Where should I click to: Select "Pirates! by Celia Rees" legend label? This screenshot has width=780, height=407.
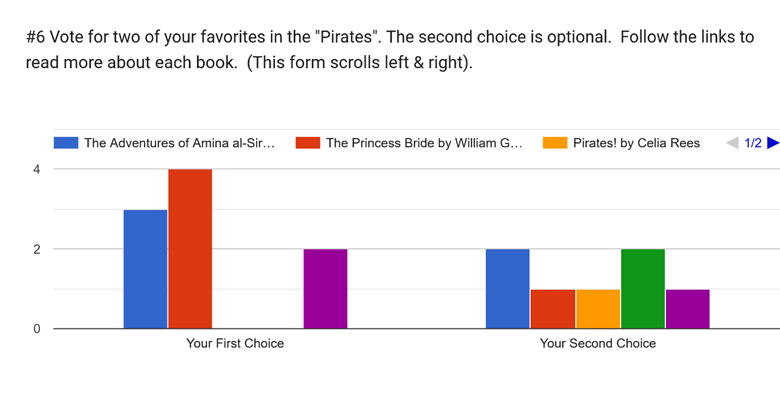tap(636, 143)
